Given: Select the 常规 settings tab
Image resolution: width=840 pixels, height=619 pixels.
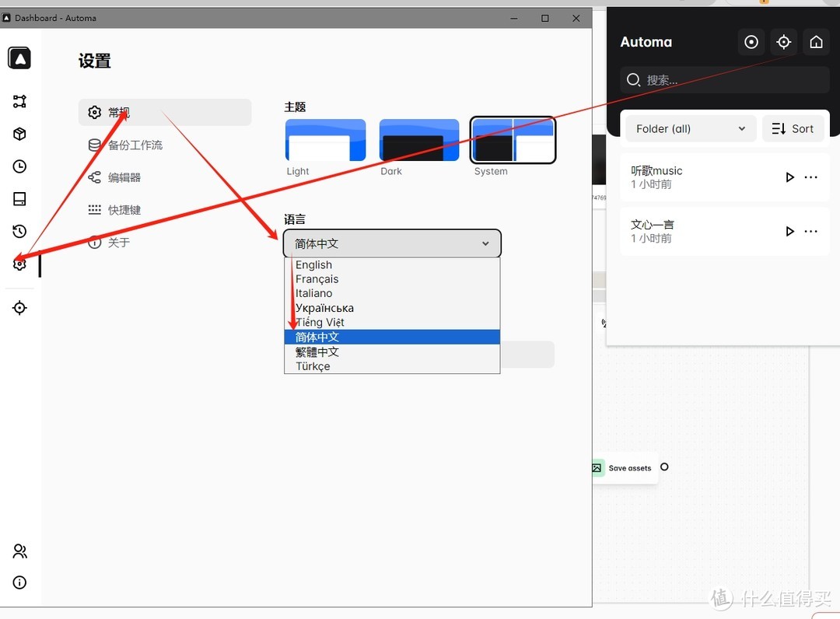Looking at the screenshot, I should coord(165,113).
